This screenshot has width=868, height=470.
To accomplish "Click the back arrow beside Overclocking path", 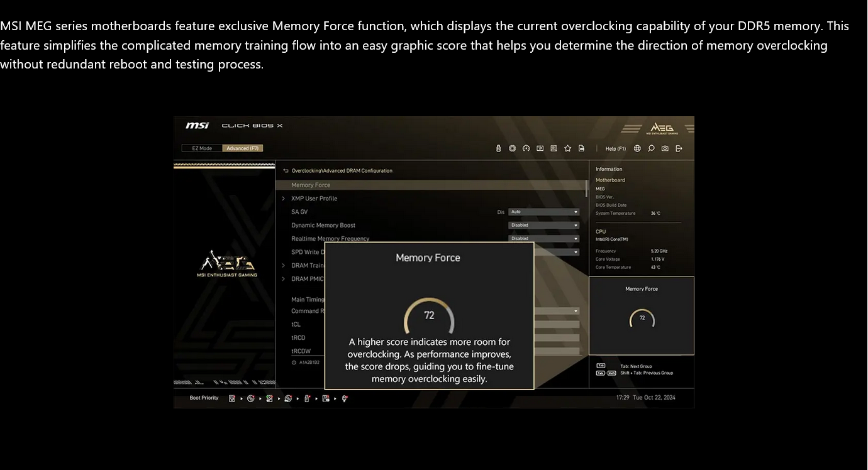I will pos(286,171).
